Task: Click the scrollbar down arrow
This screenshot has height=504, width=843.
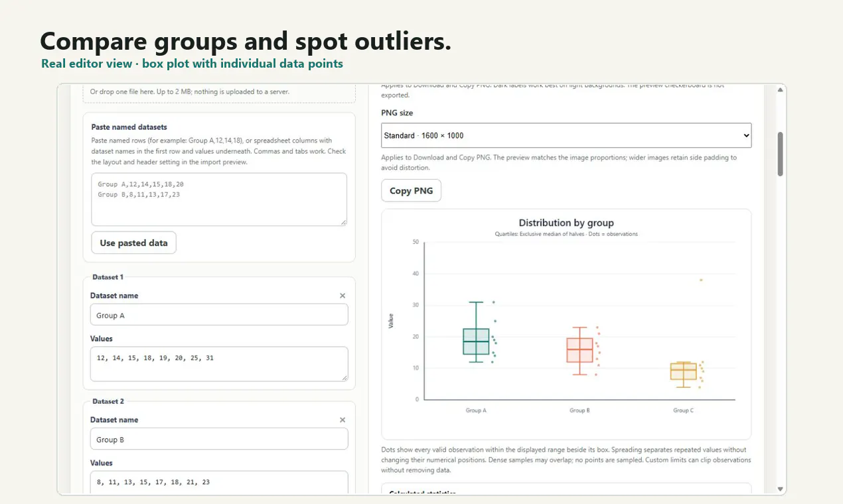Action: click(781, 489)
